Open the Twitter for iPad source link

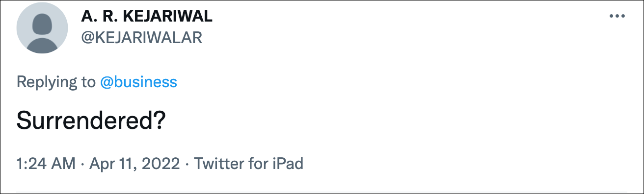point(248,163)
